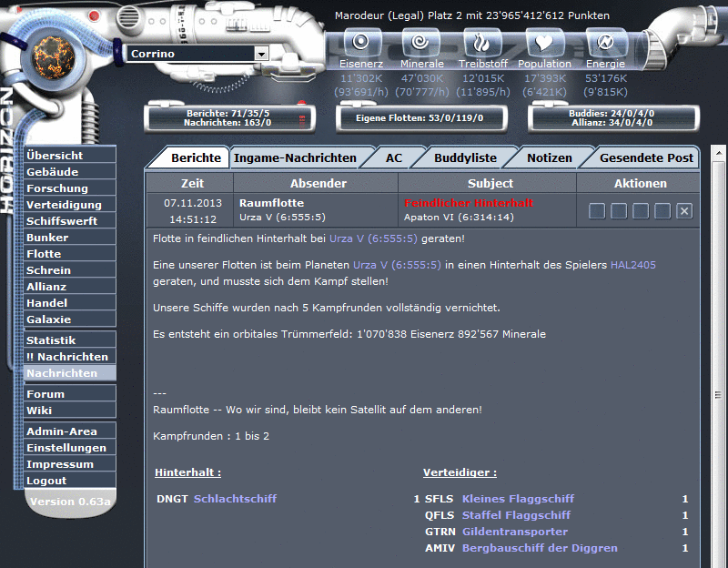The width and height of the screenshot is (728, 568).
Task: Check the first selection box under Aktionen
Action: click(x=597, y=210)
